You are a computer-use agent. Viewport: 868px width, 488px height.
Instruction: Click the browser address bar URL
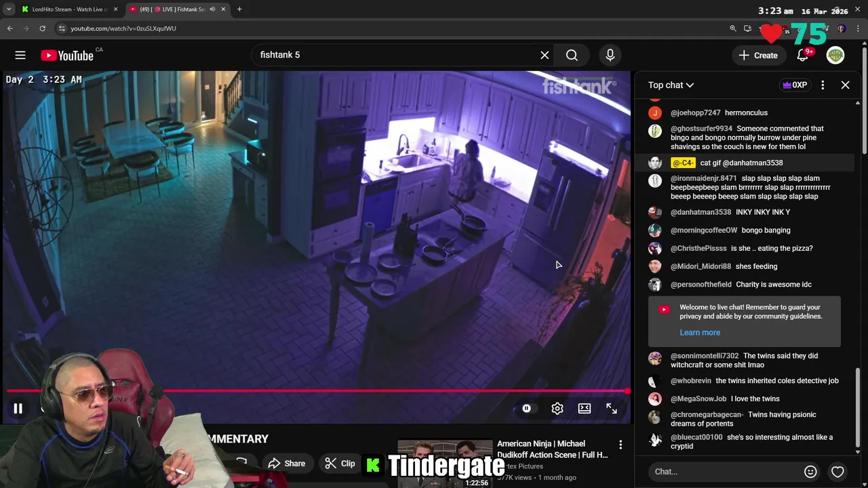point(123,28)
